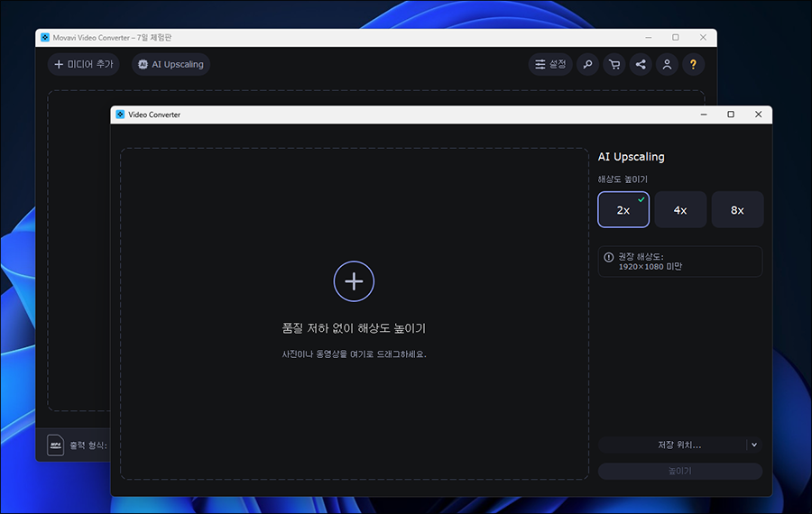
Task: Open the shopping cart icon in the Movavi toolbar
Action: [x=614, y=64]
